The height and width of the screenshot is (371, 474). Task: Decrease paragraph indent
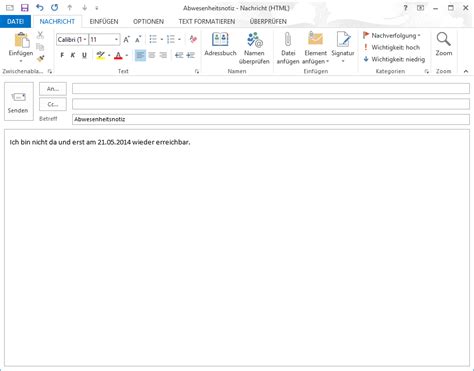(x=179, y=55)
